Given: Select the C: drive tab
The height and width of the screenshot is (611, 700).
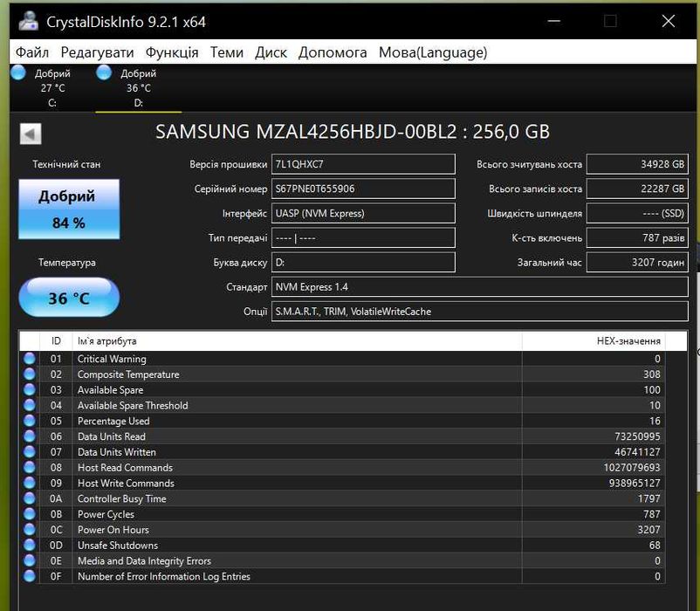Looking at the screenshot, I should 52,87.
